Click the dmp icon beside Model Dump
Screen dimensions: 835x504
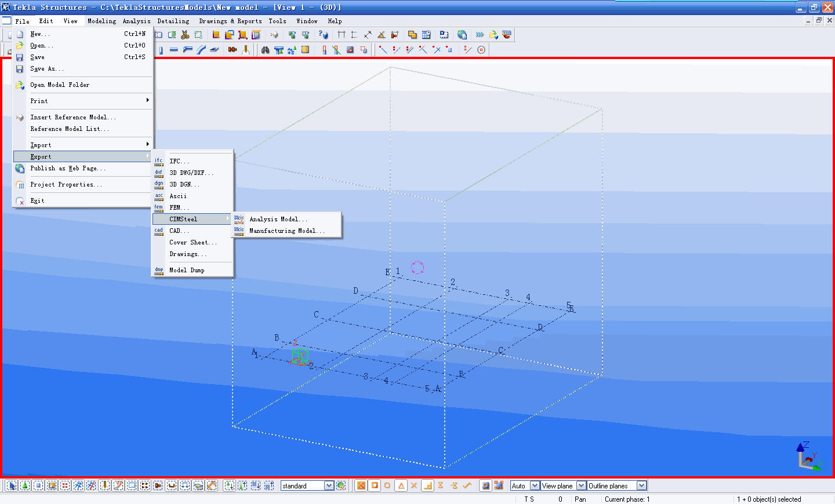[159, 270]
